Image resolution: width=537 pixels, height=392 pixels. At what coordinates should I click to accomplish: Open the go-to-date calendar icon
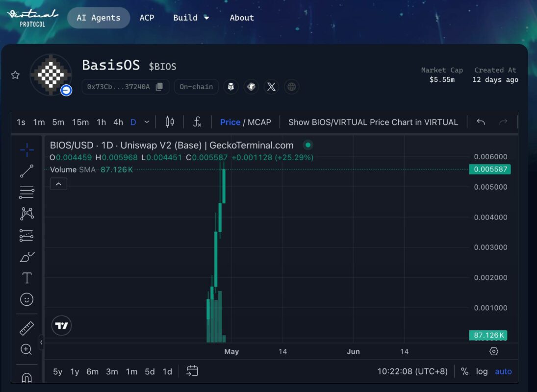pyautogui.click(x=192, y=371)
